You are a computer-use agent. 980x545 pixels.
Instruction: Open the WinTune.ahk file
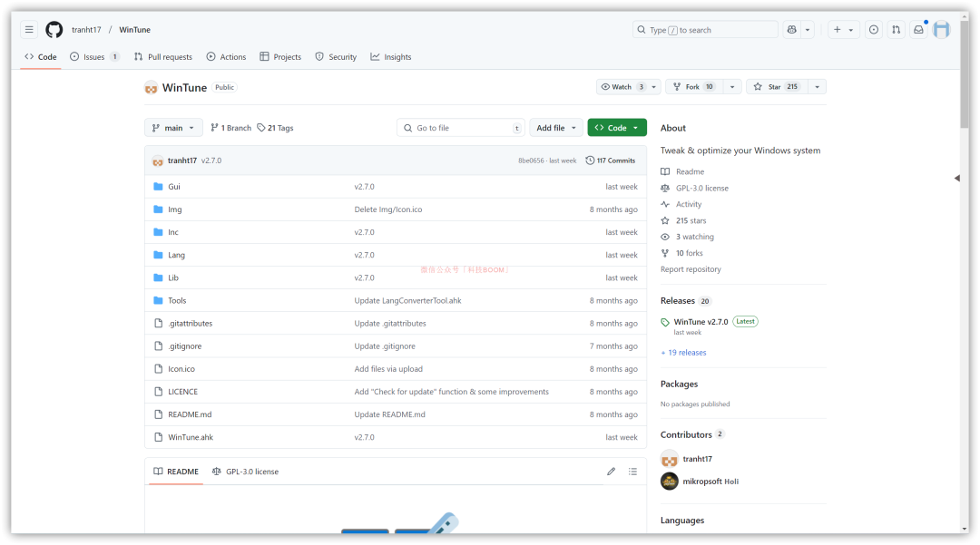(x=190, y=438)
